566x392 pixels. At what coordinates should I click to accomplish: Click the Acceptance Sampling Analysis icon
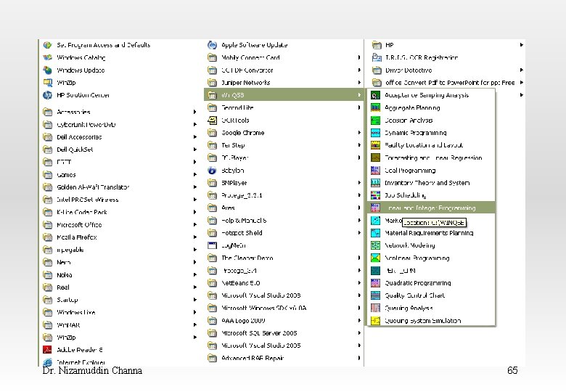coord(375,95)
